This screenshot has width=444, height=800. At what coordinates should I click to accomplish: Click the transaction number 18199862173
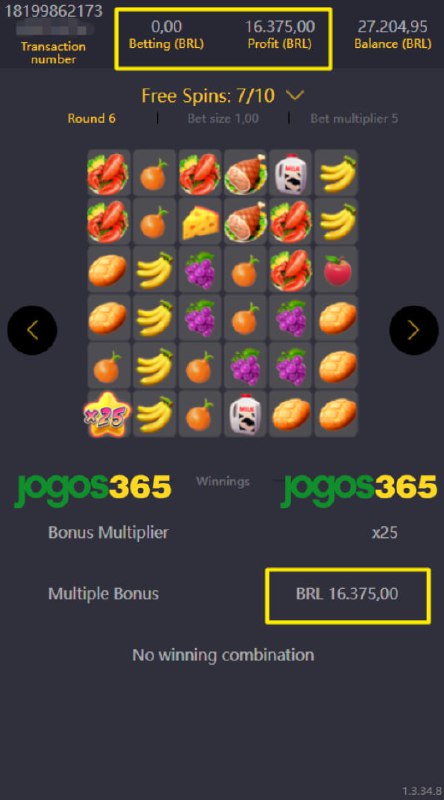(x=53, y=11)
